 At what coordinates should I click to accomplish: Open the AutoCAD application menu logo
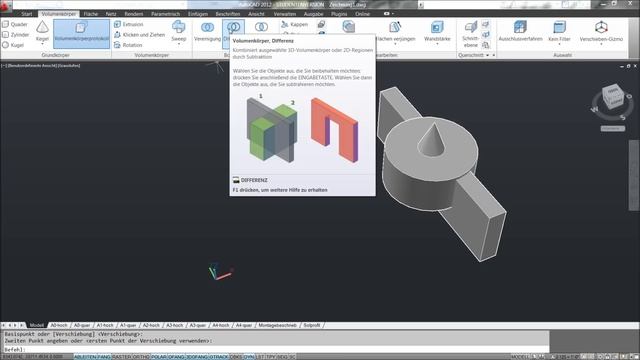click(6, 6)
